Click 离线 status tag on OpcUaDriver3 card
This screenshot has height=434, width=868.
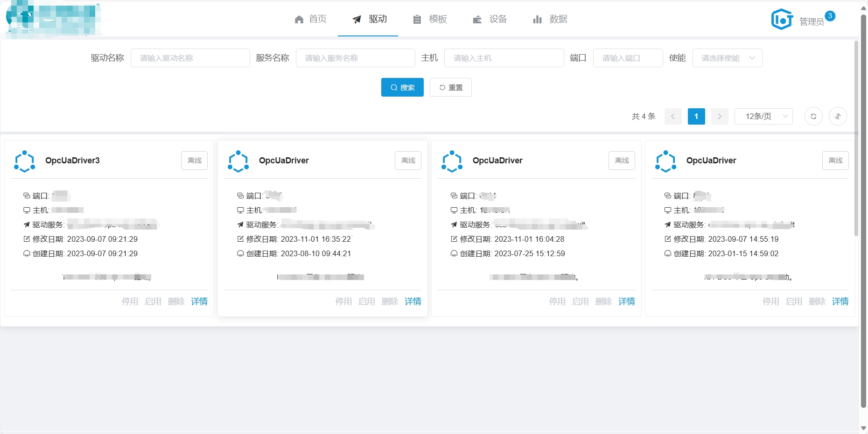(195, 161)
